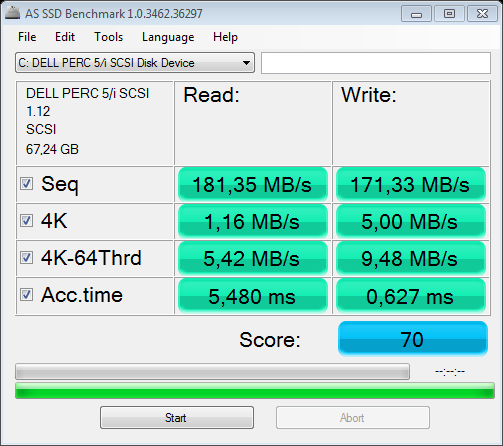Image resolution: width=503 pixels, height=446 pixels.
Task: Click the AS SSD Benchmark title bar icon
Action: (x=12, y=13)
